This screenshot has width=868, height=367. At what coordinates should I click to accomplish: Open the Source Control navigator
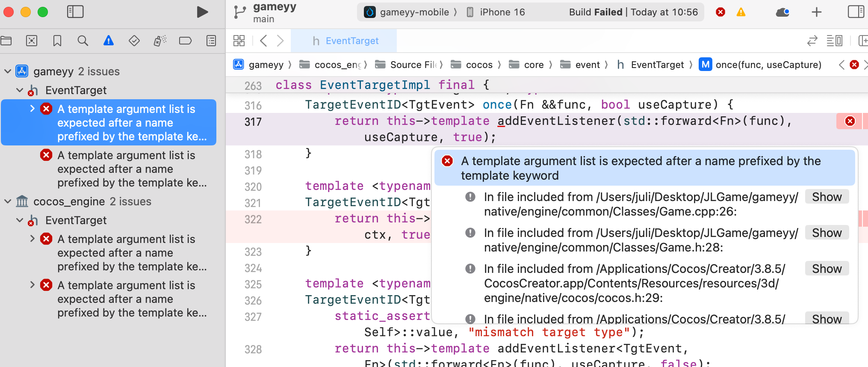point(32,41)
